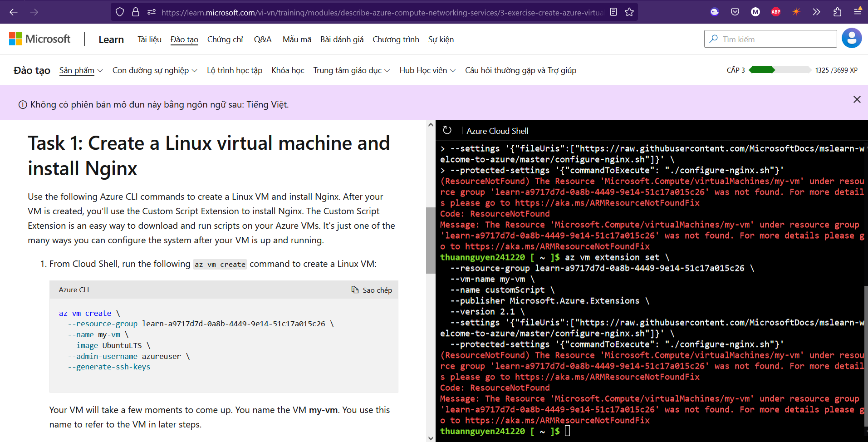
Task: Expand the Hub Học viên dropdown
Action: [427, 70]
